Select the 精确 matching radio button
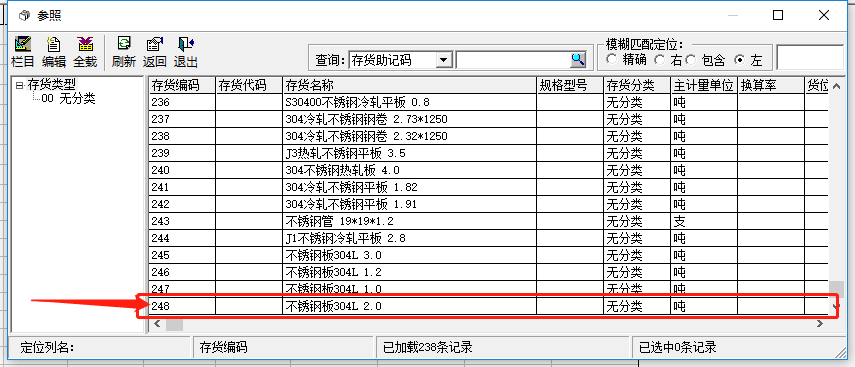 [611, 59]
